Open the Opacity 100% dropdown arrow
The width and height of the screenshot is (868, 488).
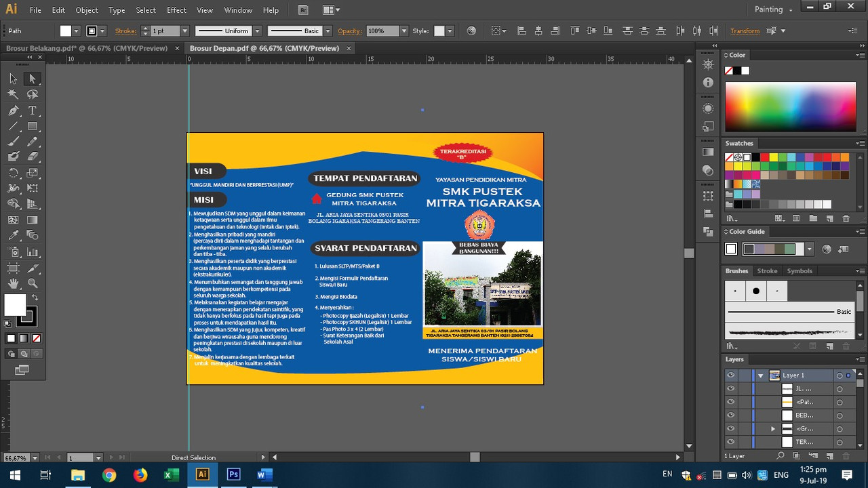pos(404,31)
